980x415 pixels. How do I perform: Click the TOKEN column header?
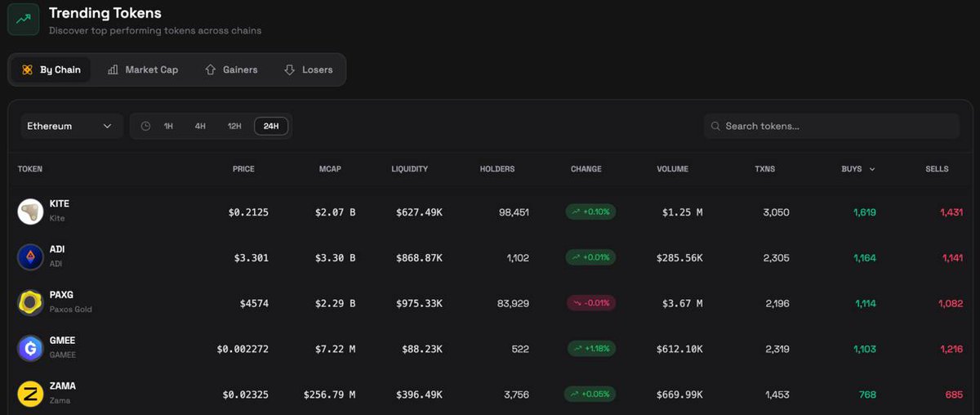click(x=30, y=169)
